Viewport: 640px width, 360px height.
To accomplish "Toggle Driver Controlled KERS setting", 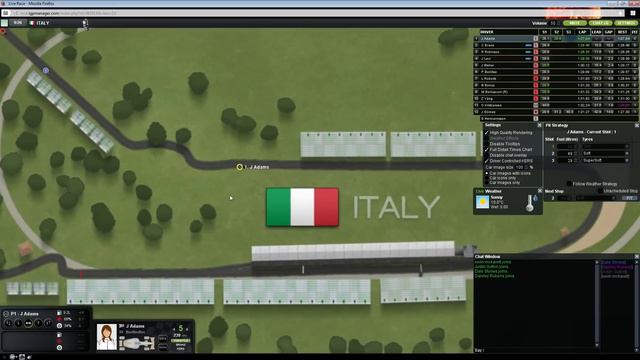I will 487,161.
